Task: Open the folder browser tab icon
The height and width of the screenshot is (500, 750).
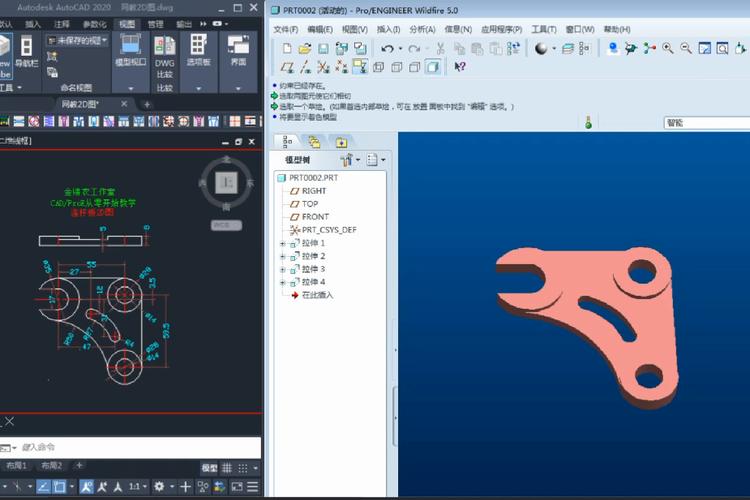Action: (x=314, y=142)
